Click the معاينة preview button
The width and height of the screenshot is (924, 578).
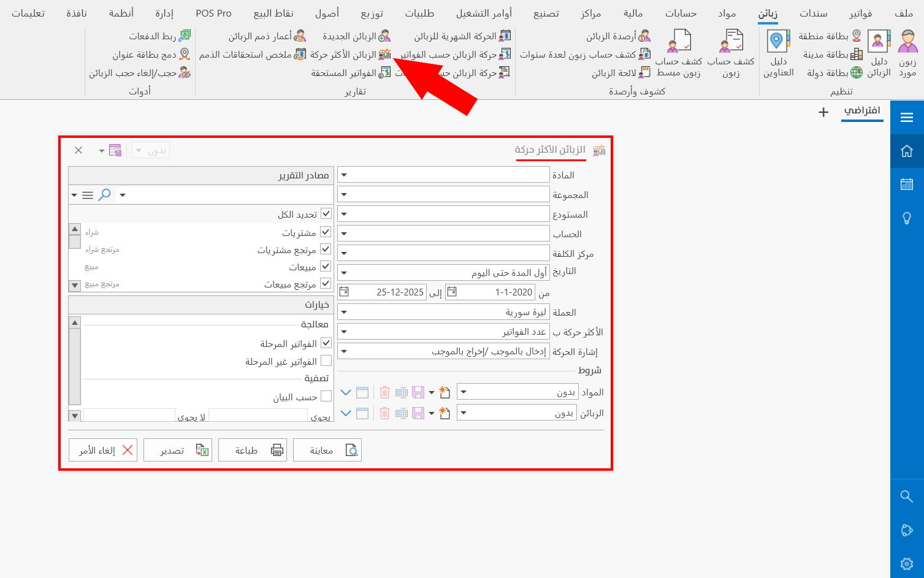tap(327, 449)
